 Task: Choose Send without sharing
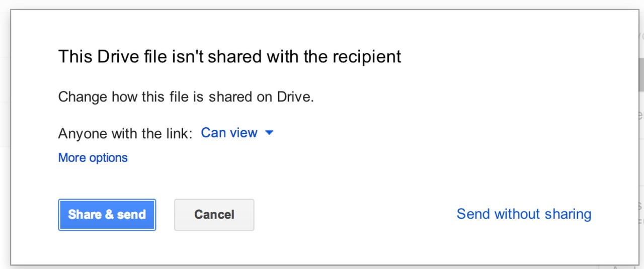pyautogui.click(x=524, y=214)
